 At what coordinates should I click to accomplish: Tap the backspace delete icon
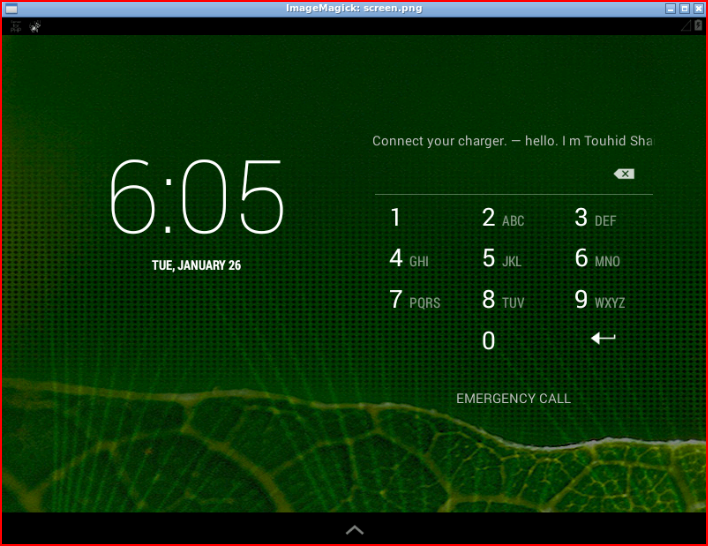coord(624,174)
